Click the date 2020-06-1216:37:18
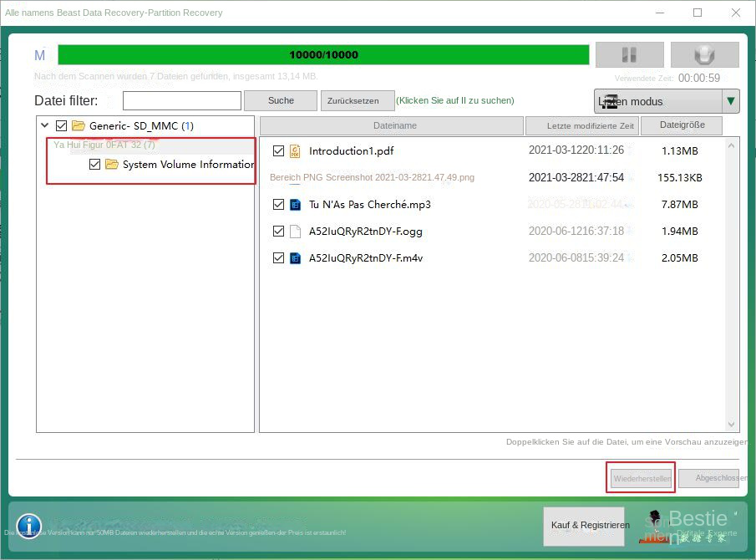The image size is (756, 560). point(576,231)
